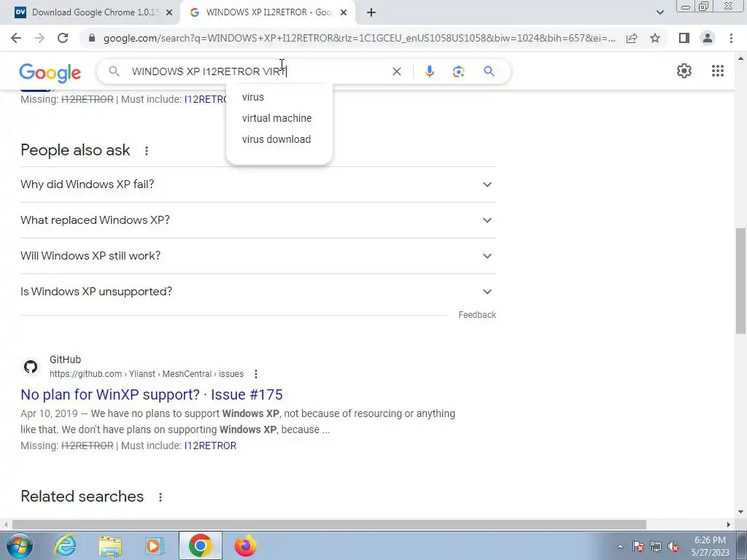Open the network tray icon
The image size is (747, 560).
point(656,547)
